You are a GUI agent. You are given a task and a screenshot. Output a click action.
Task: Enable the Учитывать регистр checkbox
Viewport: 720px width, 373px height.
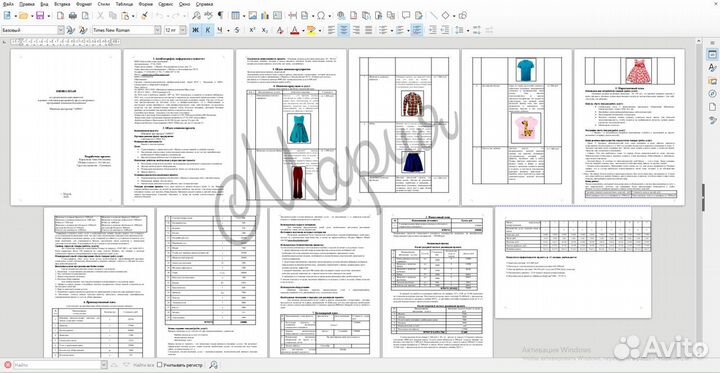point(159,365)
